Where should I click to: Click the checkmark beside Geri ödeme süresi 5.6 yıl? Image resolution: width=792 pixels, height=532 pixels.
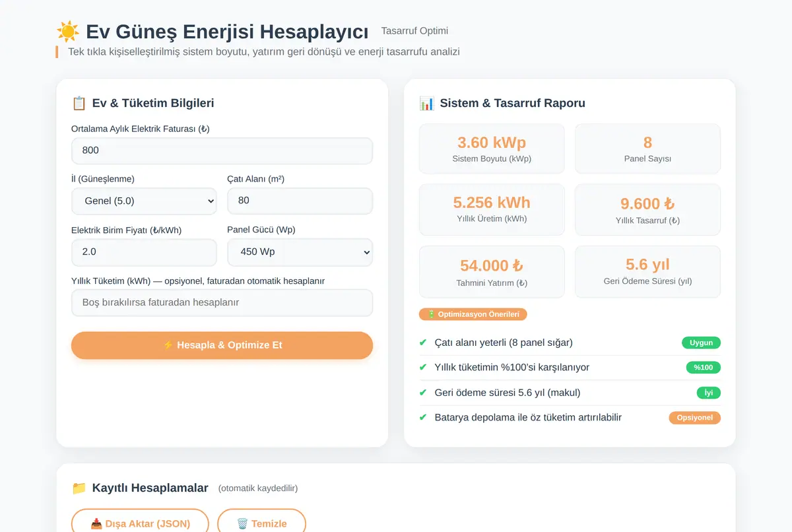click(x=423, y=393)
